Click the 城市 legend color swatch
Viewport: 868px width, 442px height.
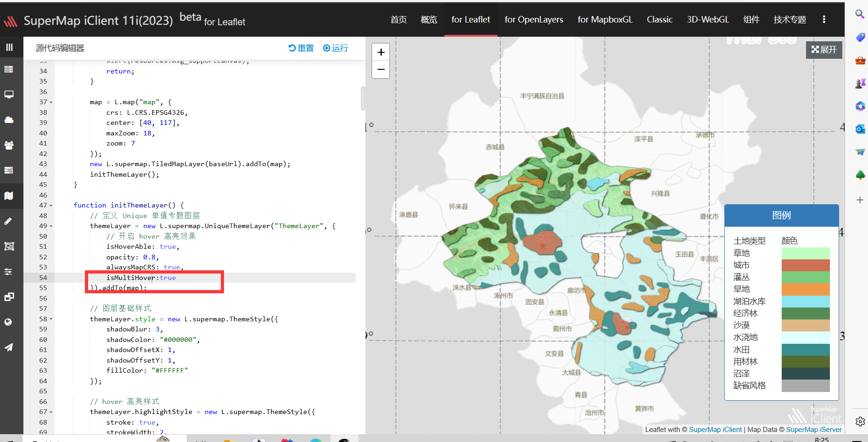pyautogui.click(x=806, y=265)
